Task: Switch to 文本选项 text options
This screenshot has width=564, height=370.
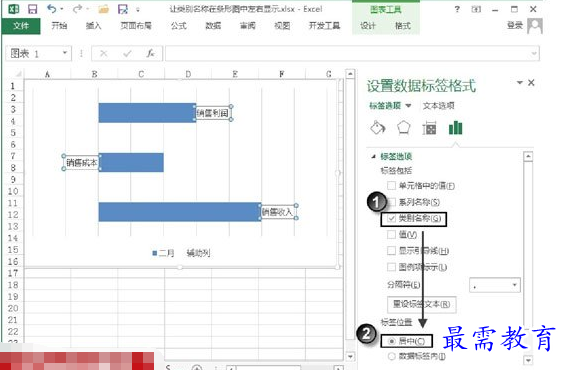Action: click(x=438, y=106)
